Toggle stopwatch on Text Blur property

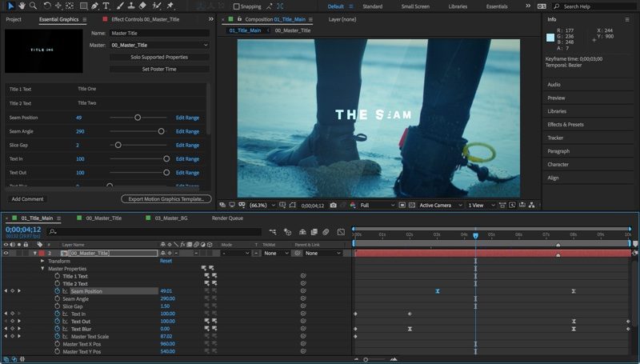tap(57, 329)
